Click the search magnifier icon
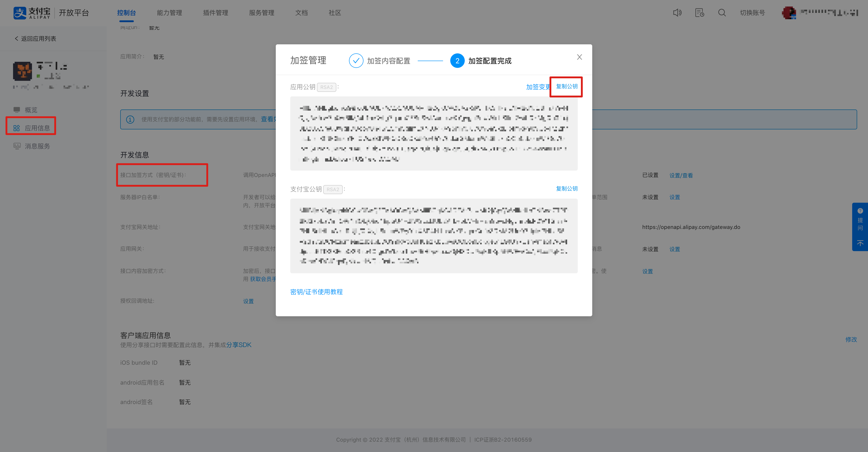Image resolution: width=868 pixels, height=452 pixels. point(722,13)
